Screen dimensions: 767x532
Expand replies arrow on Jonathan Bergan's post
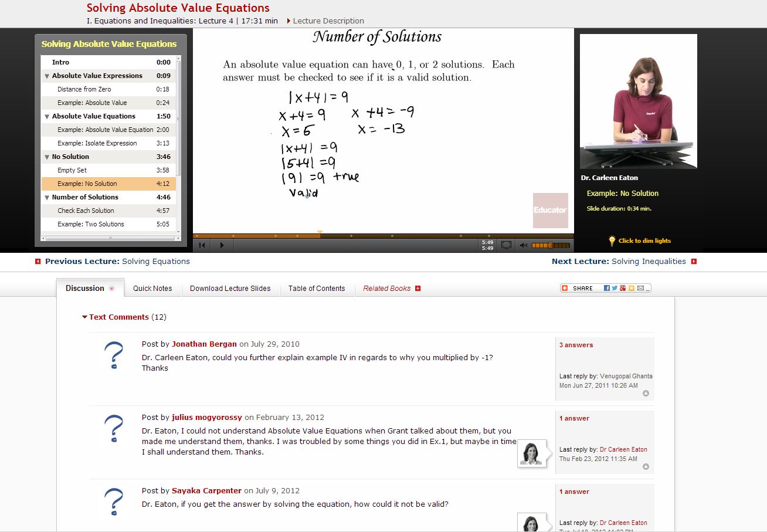tap(646, 393)
